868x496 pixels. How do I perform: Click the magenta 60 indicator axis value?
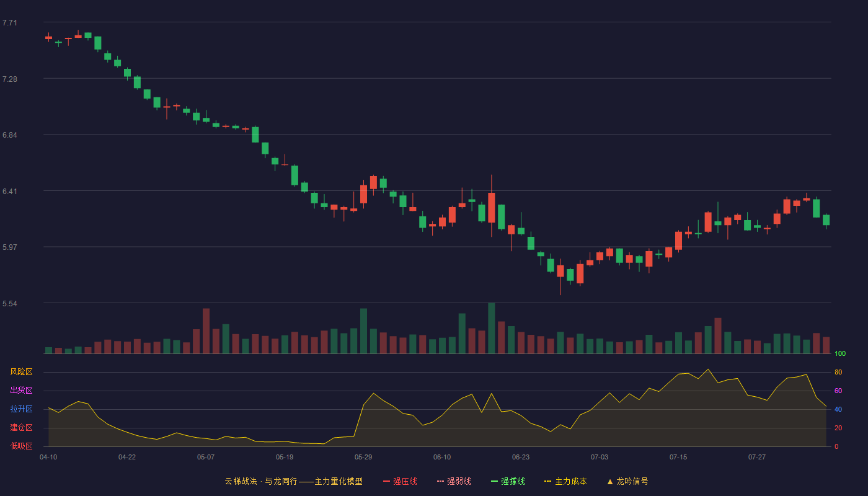[x=838, y=391]
